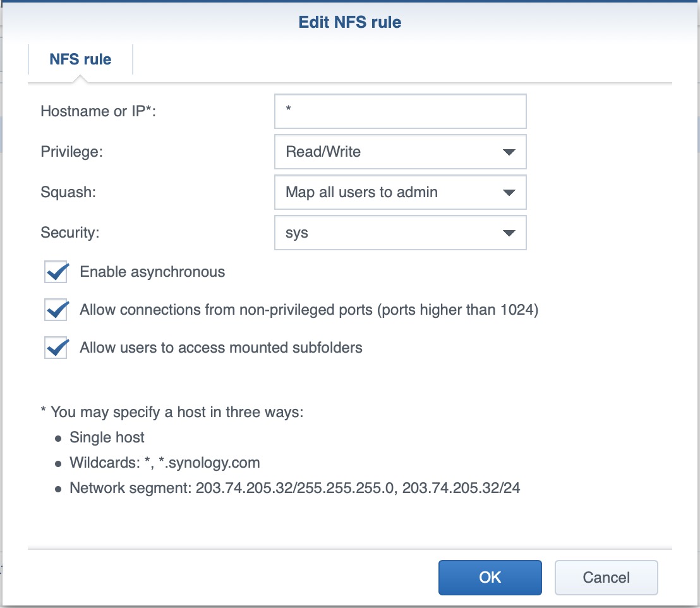Click the 'Privilege:' field label
Image resolution: width=700 pixels, height=608 pixels.
click(x=71, y=152)
